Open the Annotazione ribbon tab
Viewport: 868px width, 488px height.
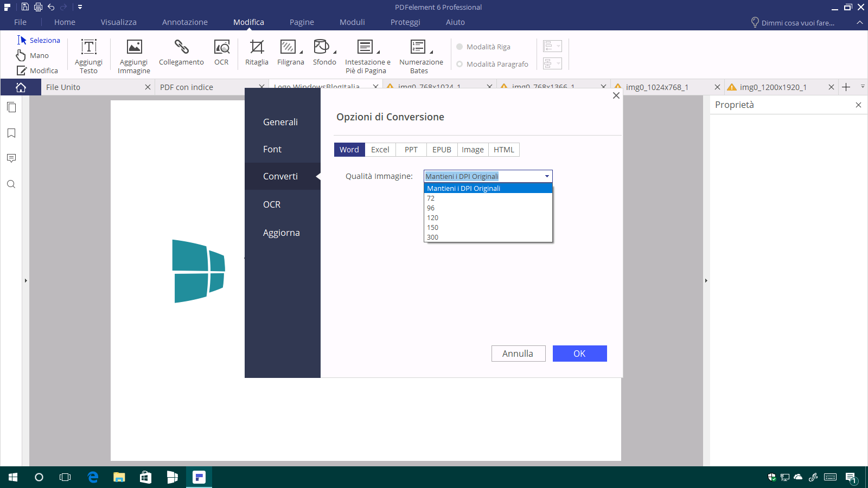pyautogui.click(x=184, y=22)
